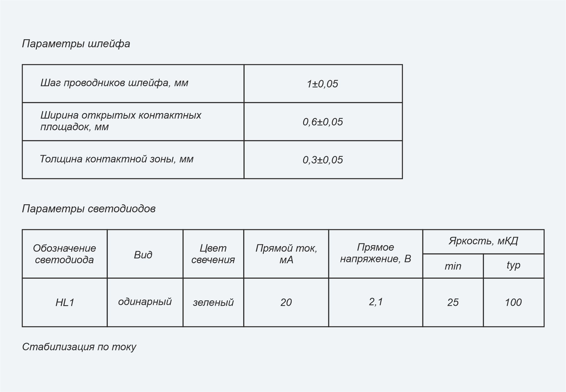This screenshot has width=566, height=392.
Task: Select the 'typ' brightness subheader
Action: pyautogui.click(x=514, y=266)
